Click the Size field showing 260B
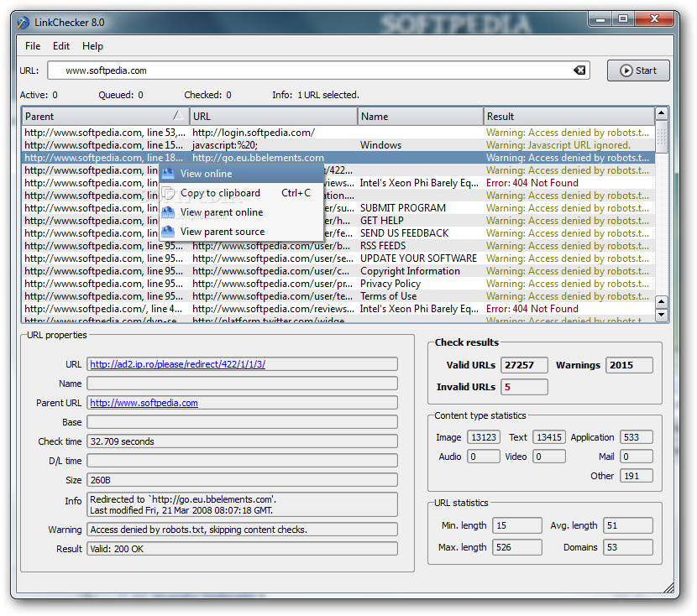 242,480
